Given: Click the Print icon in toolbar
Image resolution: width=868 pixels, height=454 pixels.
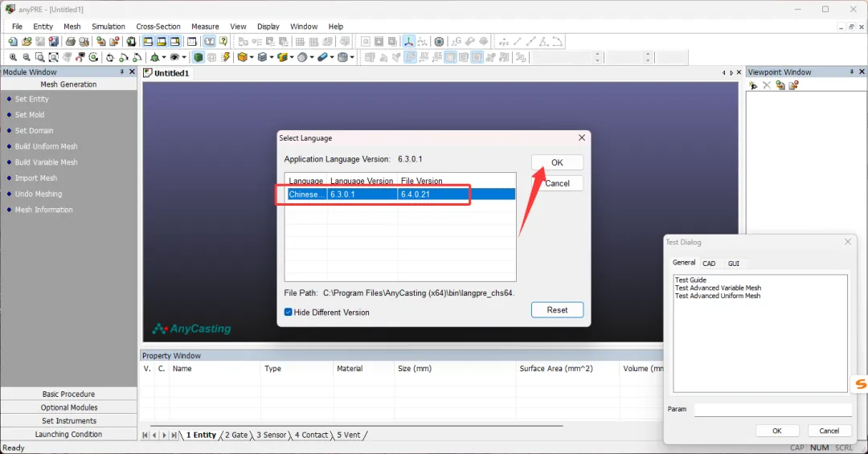Looking at the screenshot, I should pos(70,42).
